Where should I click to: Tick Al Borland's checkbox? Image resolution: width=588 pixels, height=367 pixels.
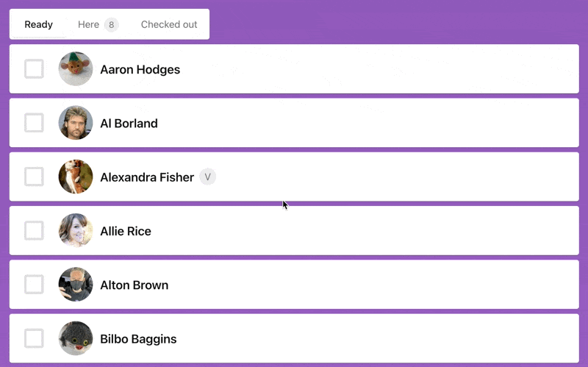coord(34,123)
